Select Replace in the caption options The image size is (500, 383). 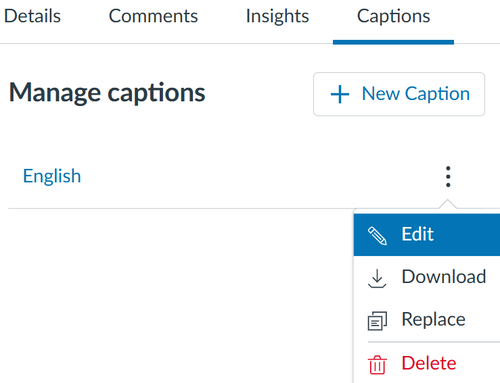(427, 320)
